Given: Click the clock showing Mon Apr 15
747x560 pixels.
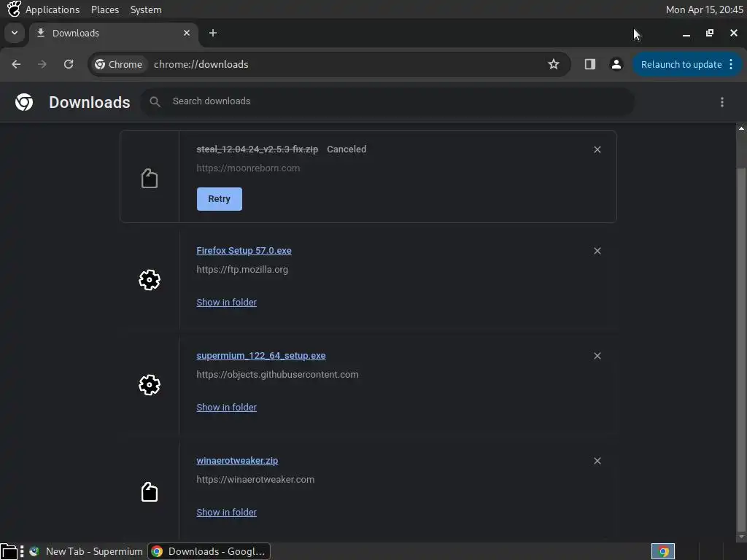Looking at the screenshot, I should (704, 9).
